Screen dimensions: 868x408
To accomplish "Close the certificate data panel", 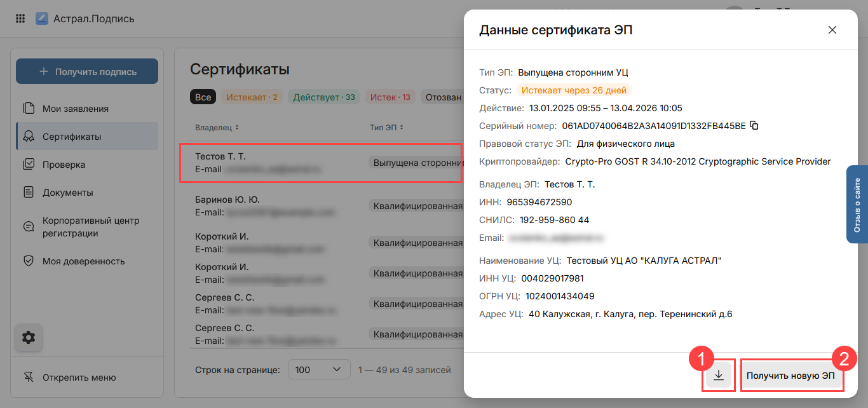I will [832, 30].
